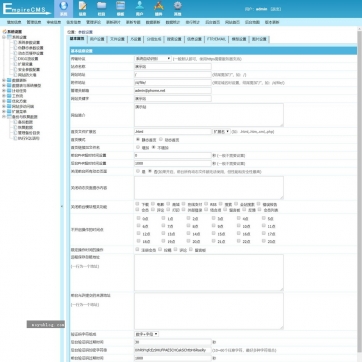Viewport: 362px width, 362px height.
Task: Open the 其他 gear icon in top navigation
Action: [178, 9]
